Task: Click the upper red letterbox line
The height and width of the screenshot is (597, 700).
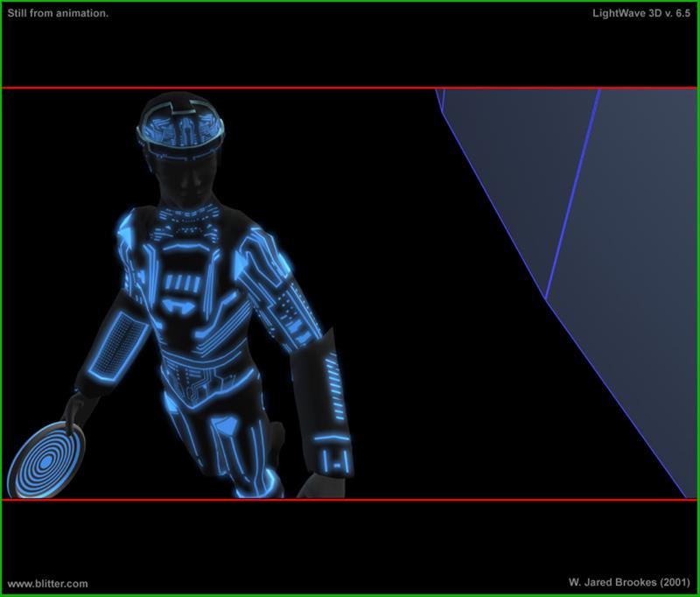Action: point(350,88)
